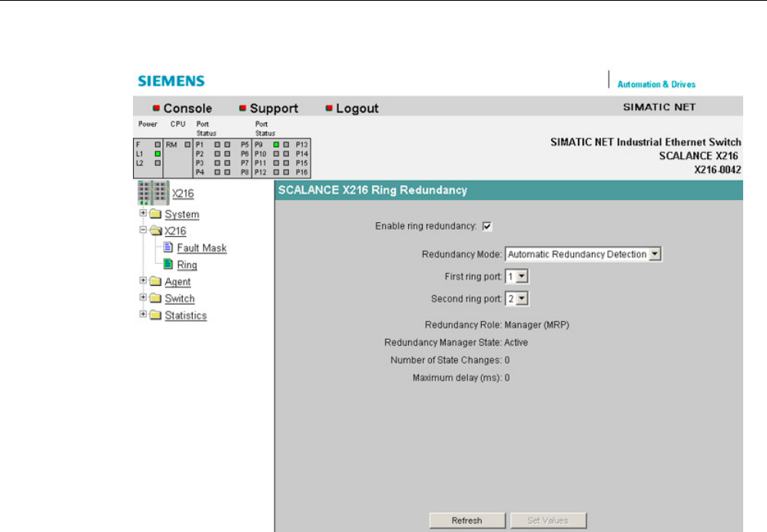Viewport: 767px width, 532px height.
Task: Expand the Switch folder node
Action: tap(143, 297)
